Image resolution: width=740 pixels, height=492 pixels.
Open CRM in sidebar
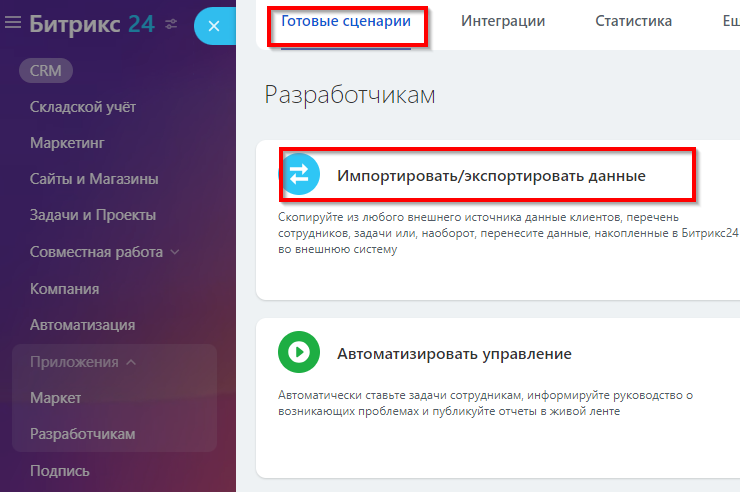pos(46,71)
